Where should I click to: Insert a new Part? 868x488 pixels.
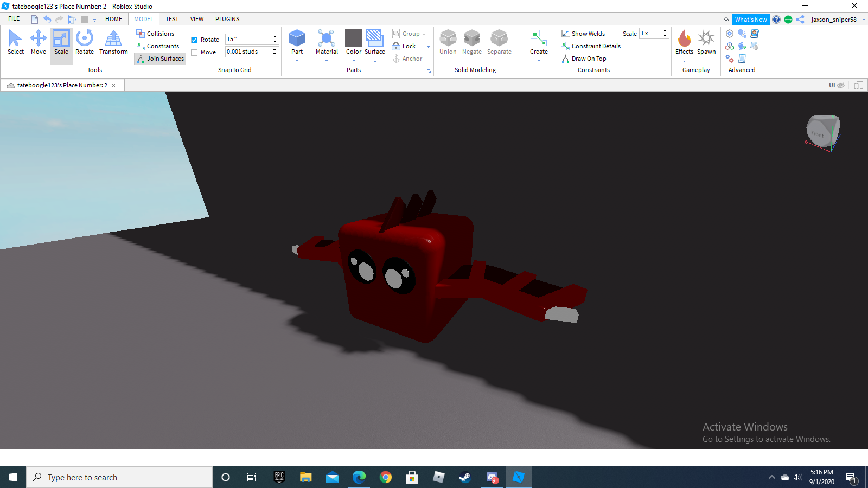297,38
